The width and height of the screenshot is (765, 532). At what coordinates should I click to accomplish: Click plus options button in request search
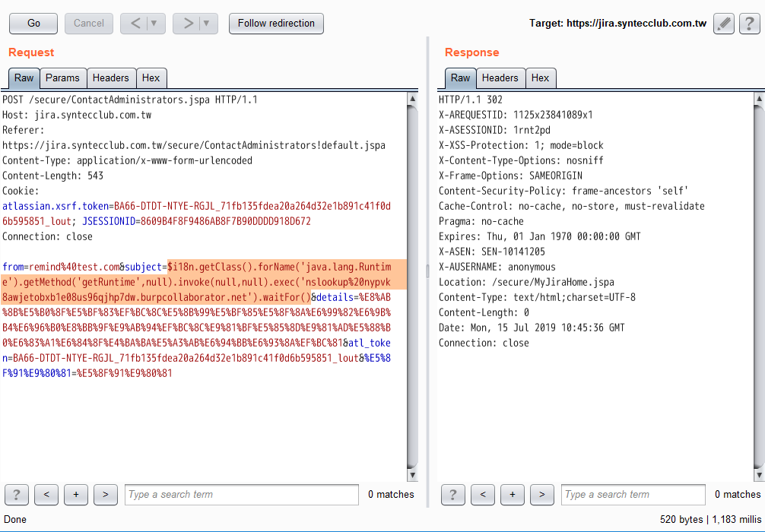(x=76, y=495)
